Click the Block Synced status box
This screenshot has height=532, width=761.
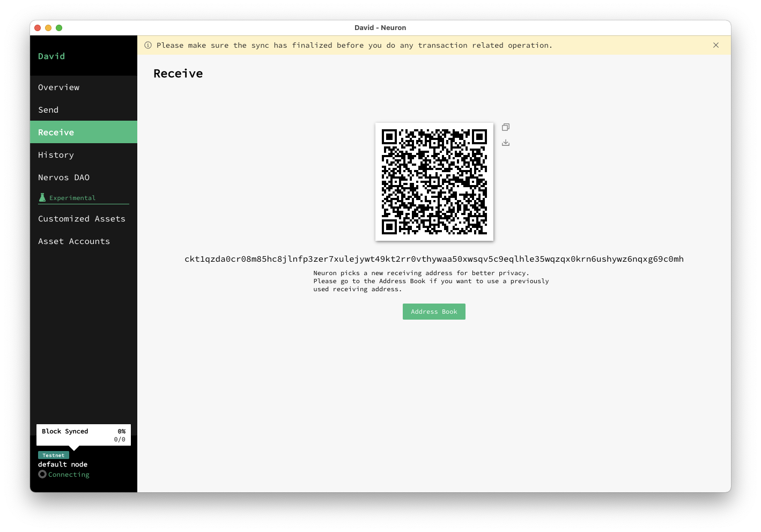84,435
